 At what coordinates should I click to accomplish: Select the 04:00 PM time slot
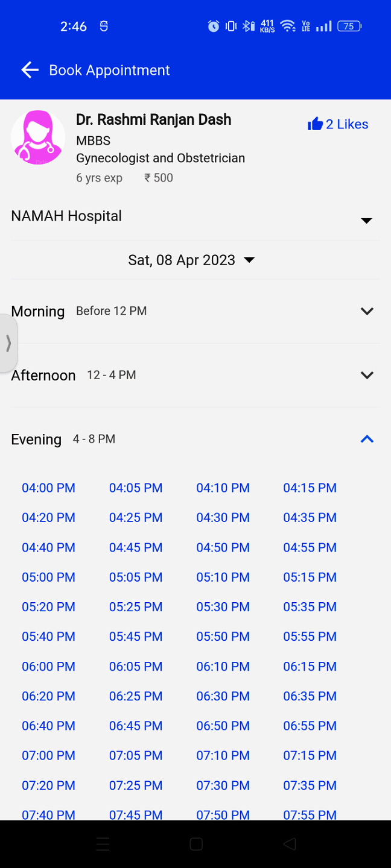(x=48, y=488)
